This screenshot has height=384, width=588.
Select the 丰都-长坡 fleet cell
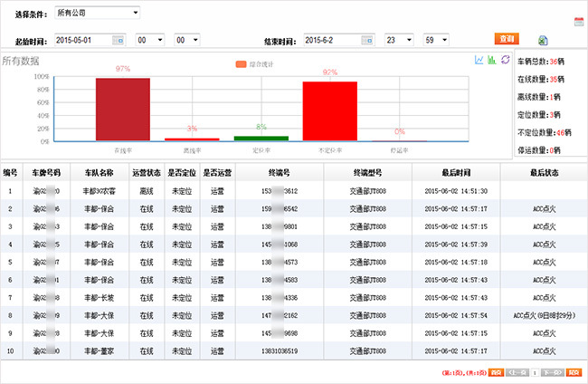tap(99, 298)
